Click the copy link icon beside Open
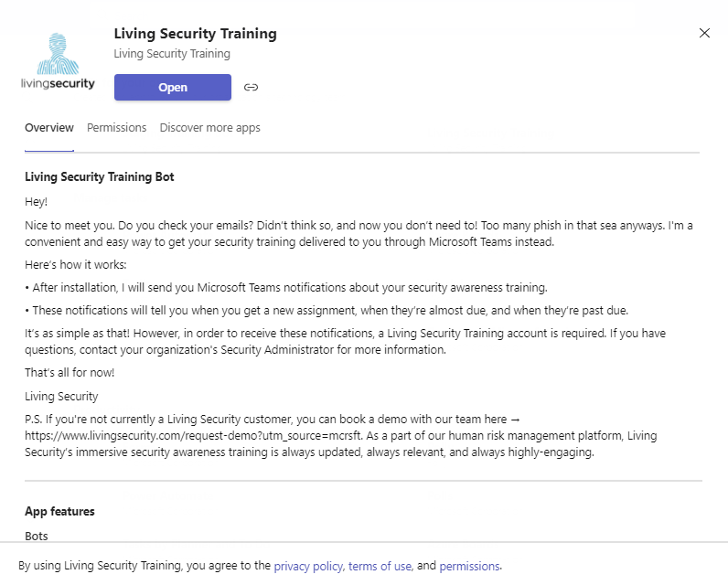Screen dimensions: 728x585 [x=251, y=87]
